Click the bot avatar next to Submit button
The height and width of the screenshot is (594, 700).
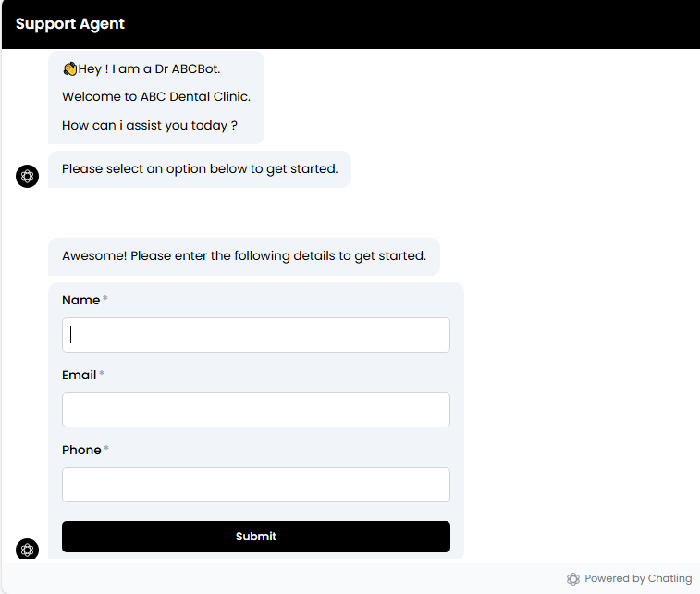click(28, 550)
